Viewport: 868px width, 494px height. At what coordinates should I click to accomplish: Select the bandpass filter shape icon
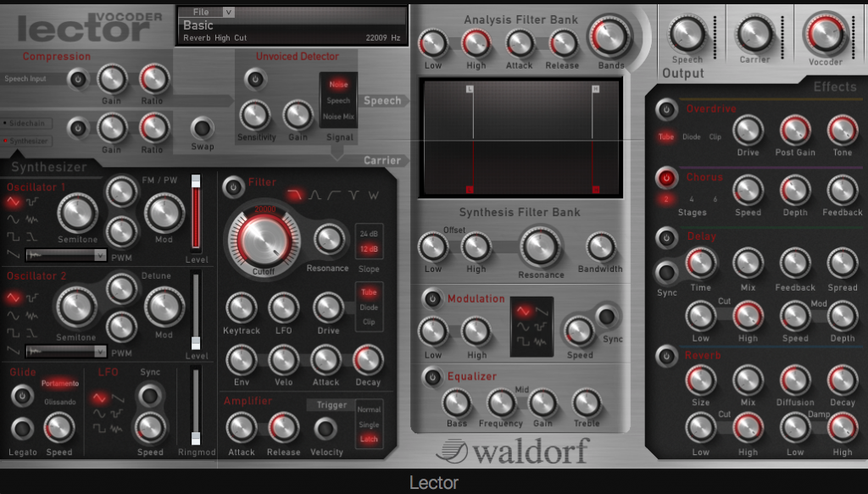[314, 195]
